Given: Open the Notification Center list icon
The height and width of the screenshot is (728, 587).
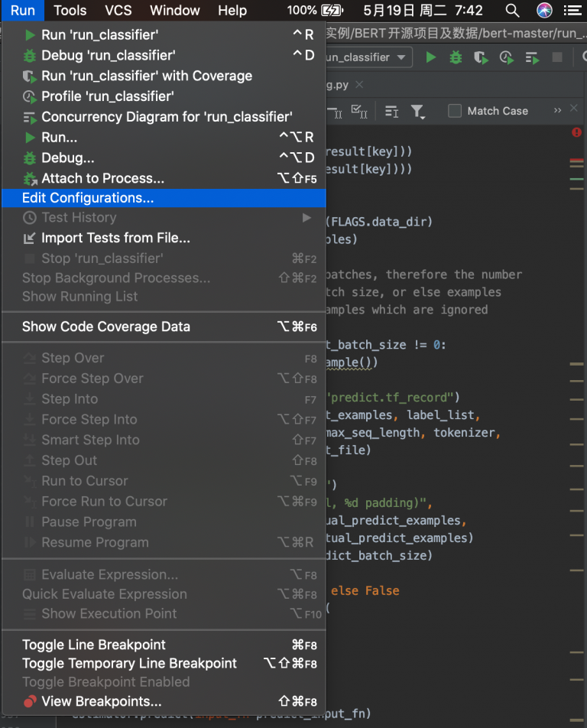Looking at the screenshot, I should pos(572,10).
